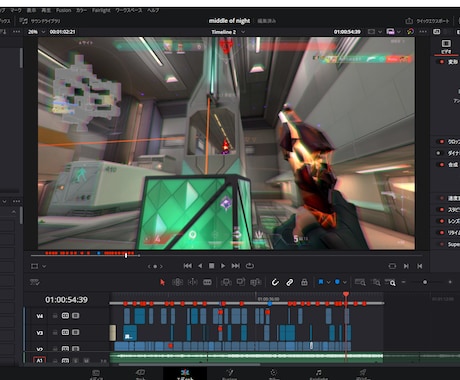
Task: Click the red playhead on timeline ruler
Action: click(x=346, y=294)
